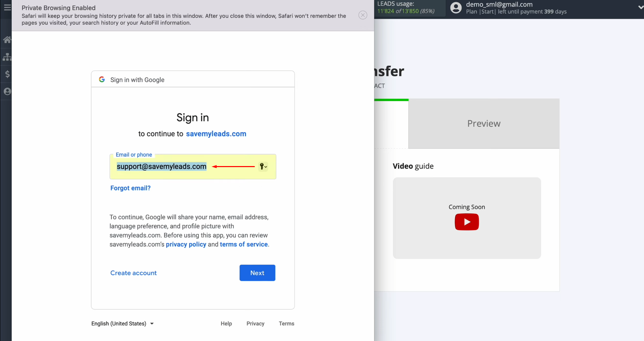
Task: Click the video guide thumbnail card
Action: tap(467, 218)
